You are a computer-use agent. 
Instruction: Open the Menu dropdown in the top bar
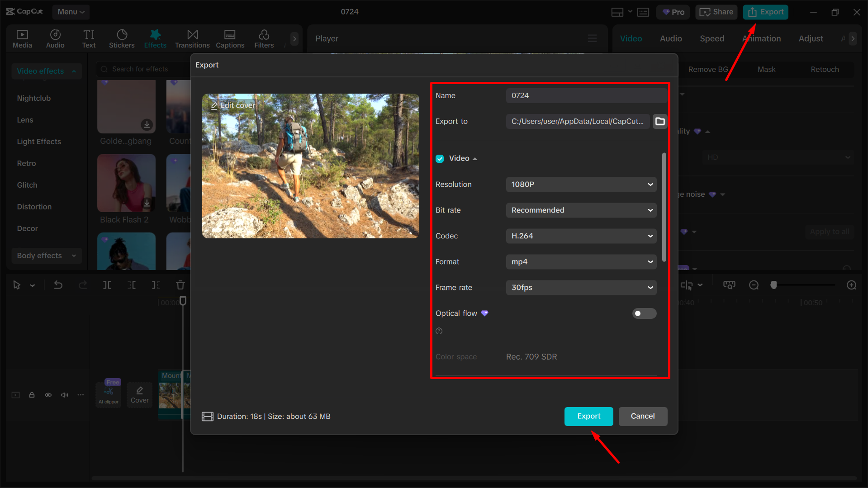point(71,12)
